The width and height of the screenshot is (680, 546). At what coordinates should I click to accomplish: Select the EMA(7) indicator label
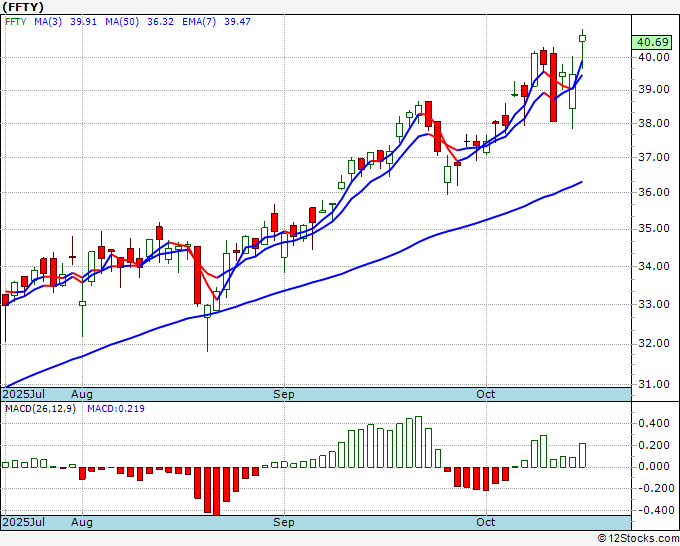199,22
